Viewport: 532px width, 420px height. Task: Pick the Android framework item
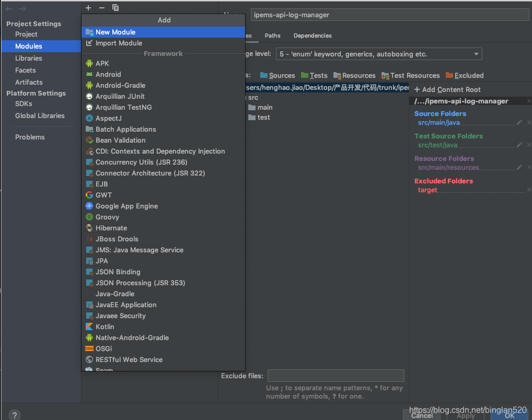163,74
